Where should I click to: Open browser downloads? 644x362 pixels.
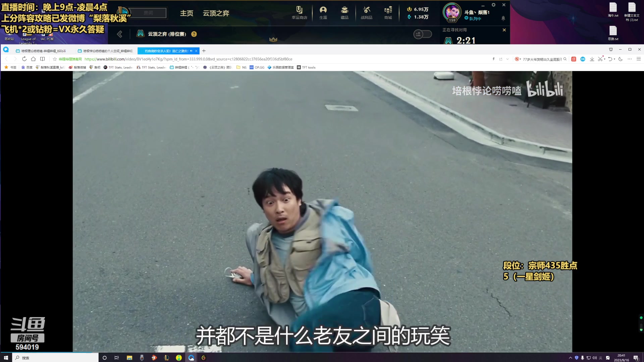pos(592,59)
